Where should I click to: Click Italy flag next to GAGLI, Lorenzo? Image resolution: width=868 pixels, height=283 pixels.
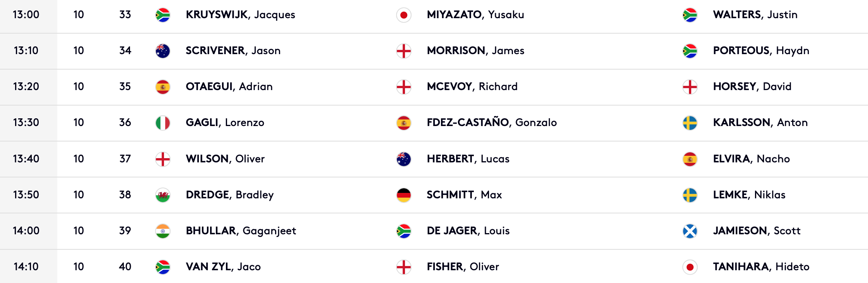pyautogui.click(x=162, y=123)
